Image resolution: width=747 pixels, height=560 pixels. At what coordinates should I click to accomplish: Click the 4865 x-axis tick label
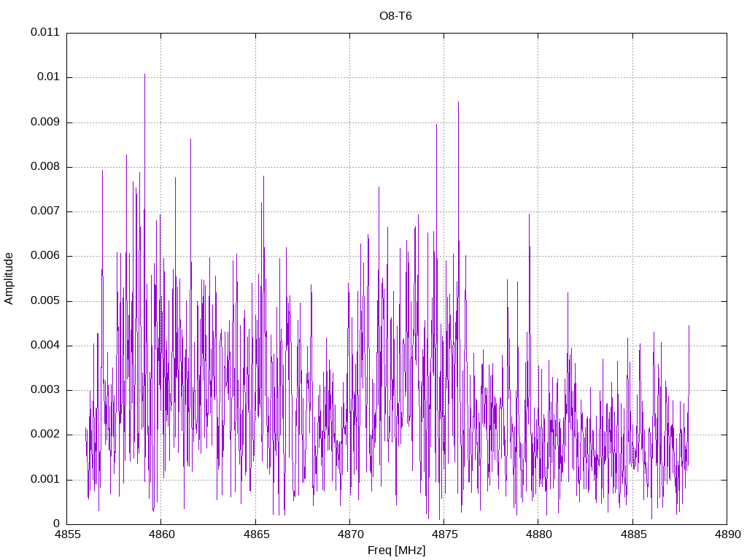[x=256, y=534]
